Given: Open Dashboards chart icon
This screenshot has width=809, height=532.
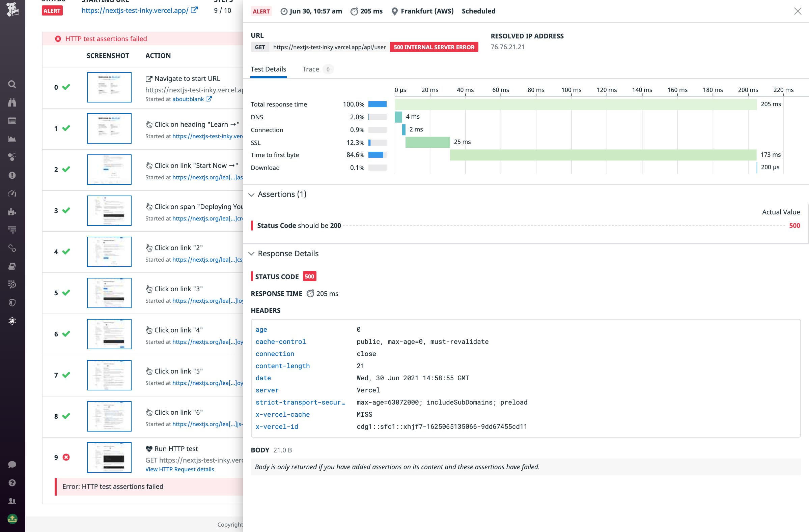Looking at the screenshot, I should pos(12,139).
